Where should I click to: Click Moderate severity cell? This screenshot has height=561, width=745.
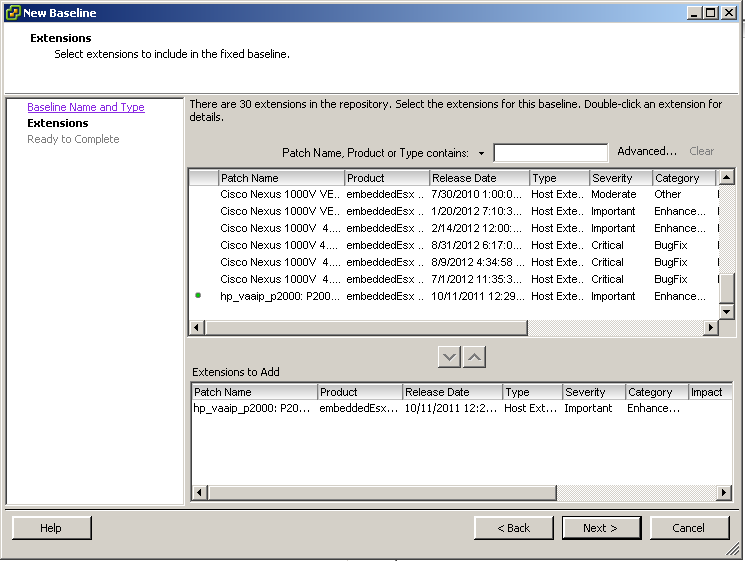coord(613,194)
